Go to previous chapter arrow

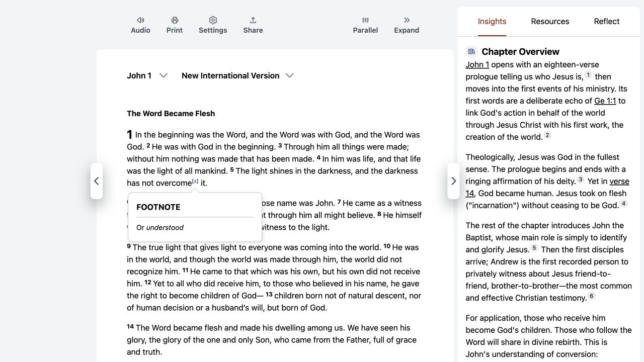click(97, 181)
